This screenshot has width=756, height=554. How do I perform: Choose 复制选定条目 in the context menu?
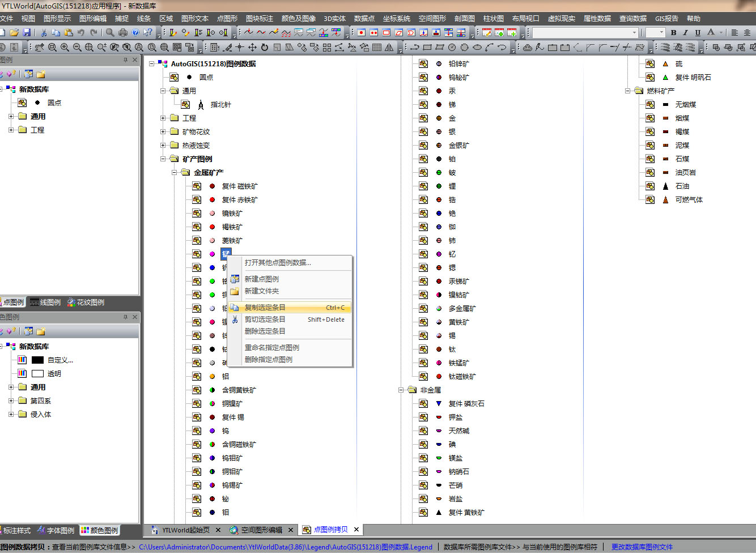coord(290,308)
